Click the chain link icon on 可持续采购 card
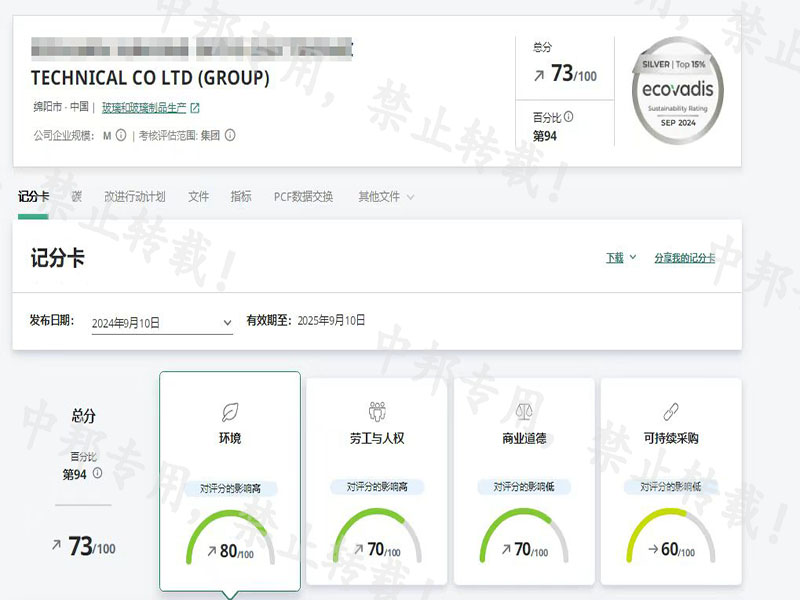800x600 pixels. 671,411
